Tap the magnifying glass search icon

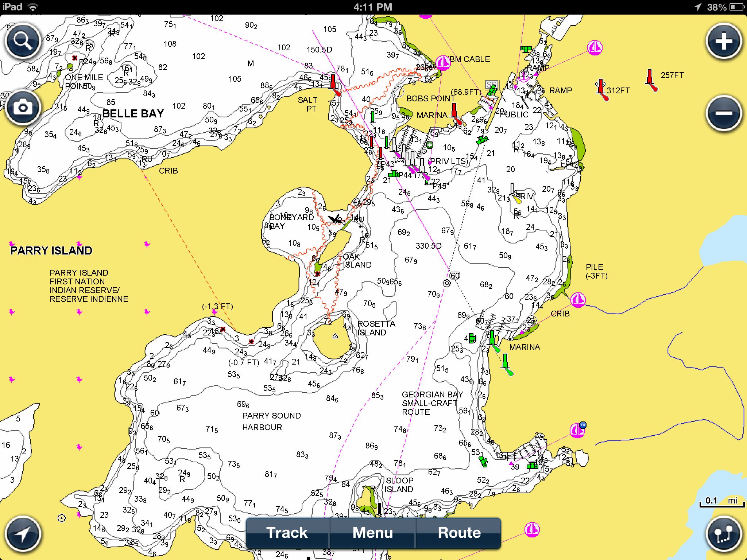(x=23, y=41)
